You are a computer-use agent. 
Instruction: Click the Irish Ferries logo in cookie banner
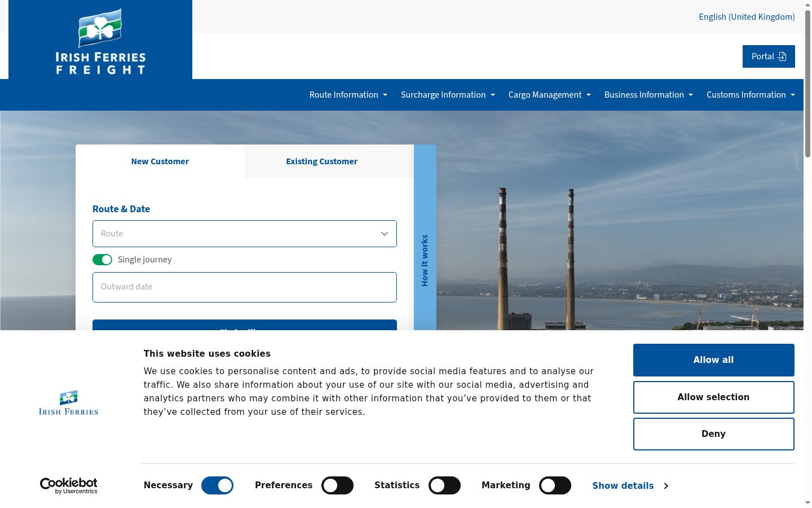tap(69, 403)
